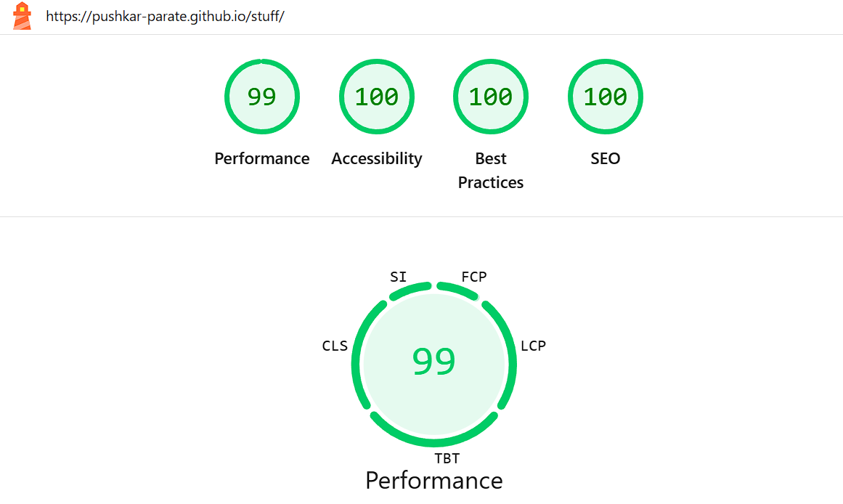Jump to the Accessibility score gauge

click(x=376, y=97)
